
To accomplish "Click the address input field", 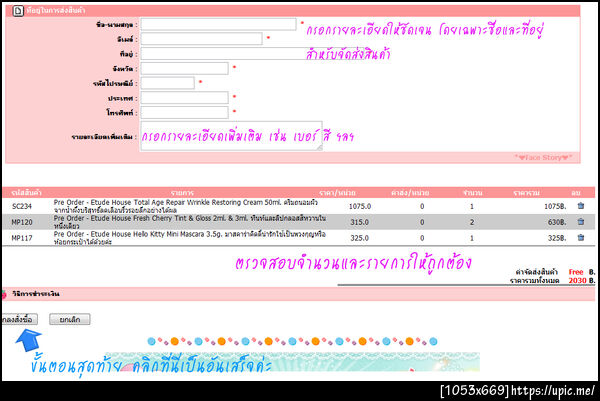I will (253, 54).
